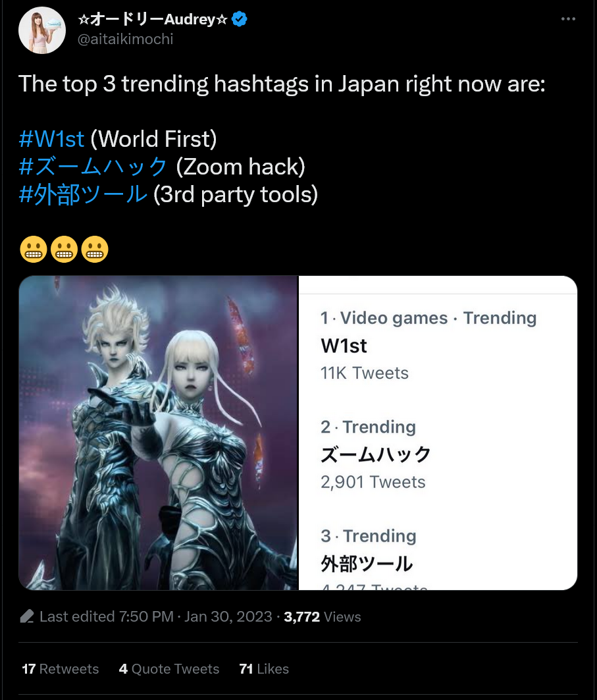View the 4 Quote Tweets list
Screen dimensions: 597x700
click(x=169, y=669)
